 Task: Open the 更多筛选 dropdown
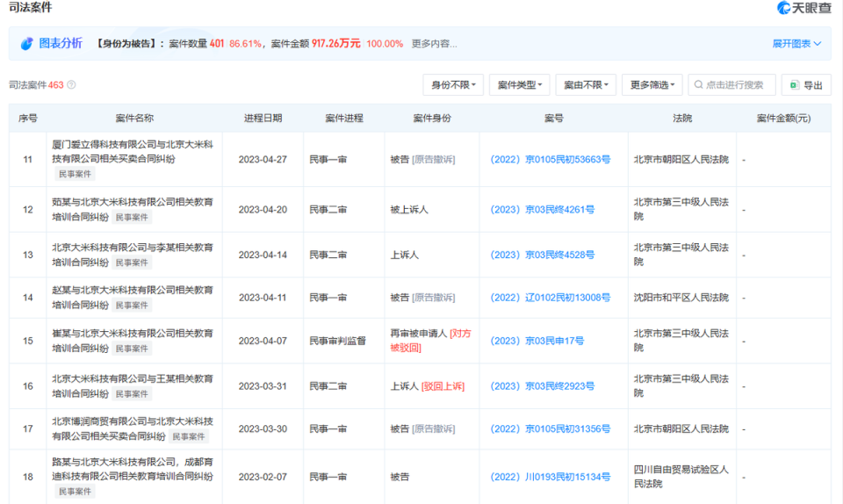pyautogui.click(x=652, y=85)
